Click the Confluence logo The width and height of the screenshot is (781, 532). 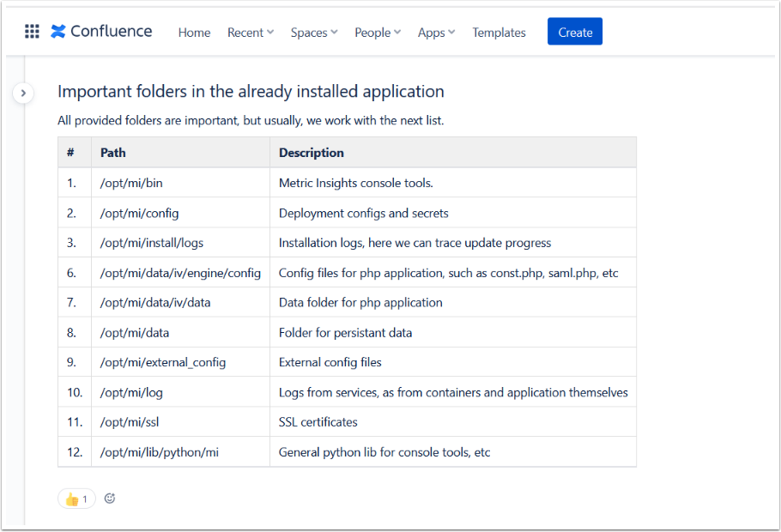pos(101,32)
